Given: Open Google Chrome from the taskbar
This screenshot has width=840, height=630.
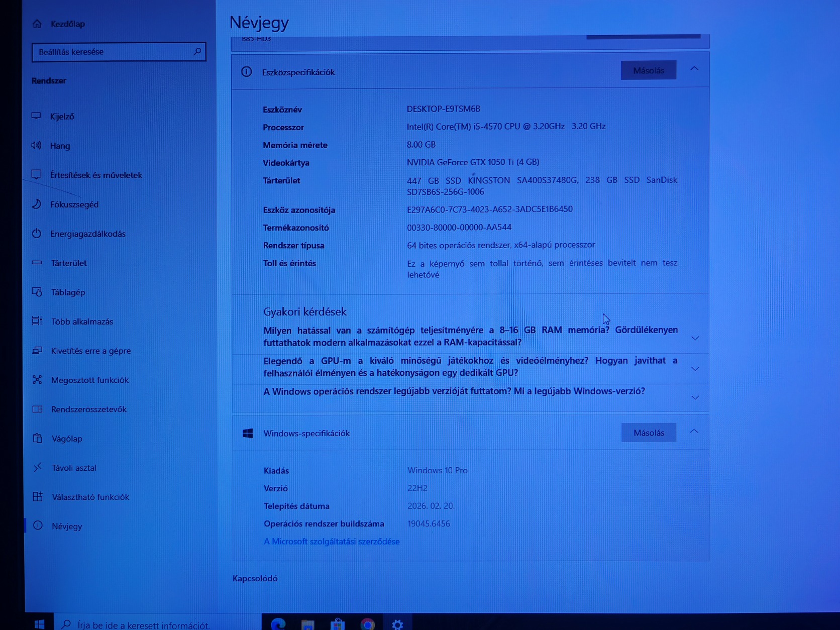Looking at the screenshot, I should pos(368,624).
